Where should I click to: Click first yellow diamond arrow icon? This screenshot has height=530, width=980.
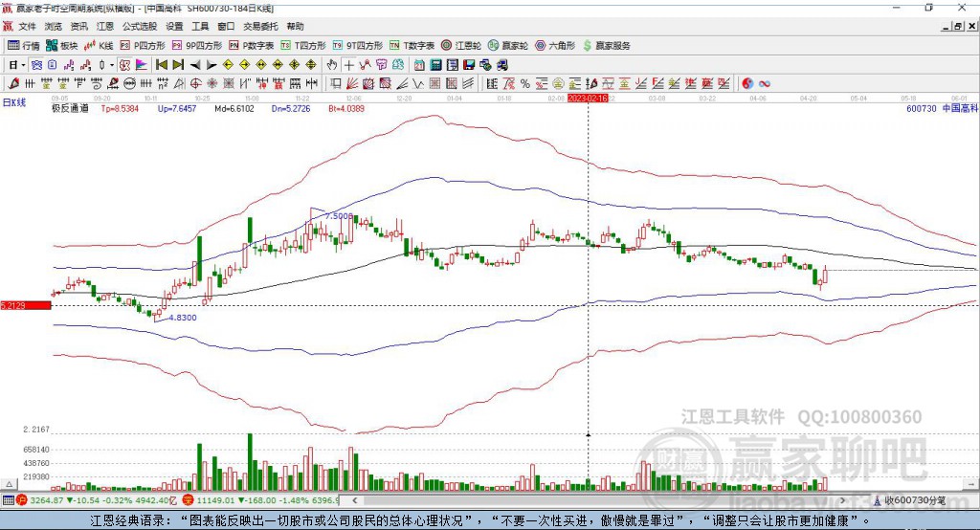point(228,65)
